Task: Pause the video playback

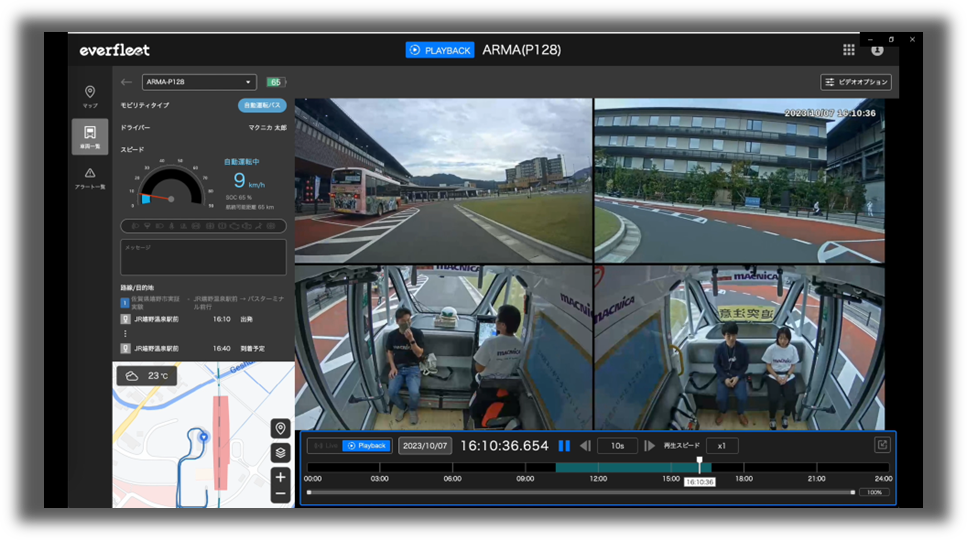Action: pos(564,446)
